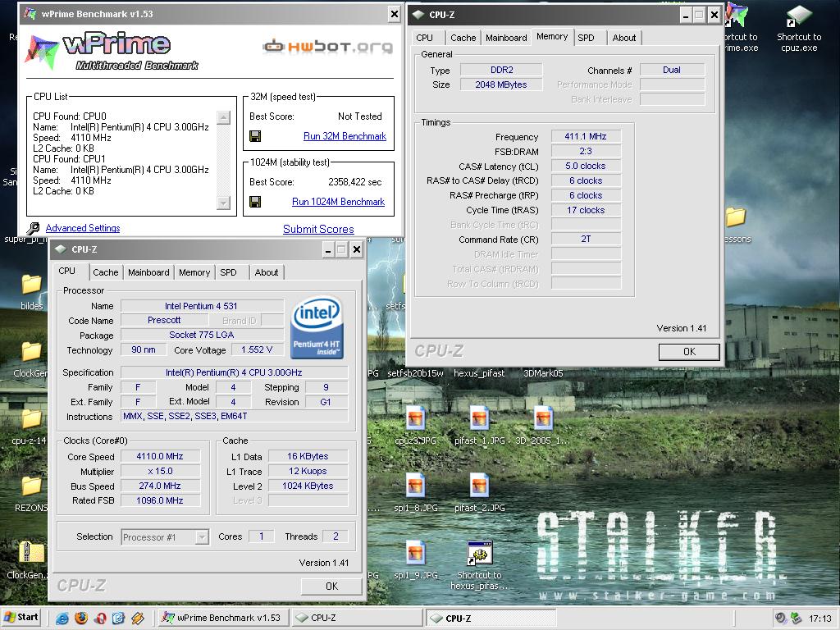Screen dimensions: 840x630
Task: Click the up arrow of CPU List scrollbar
Action: tap(223, 118)
